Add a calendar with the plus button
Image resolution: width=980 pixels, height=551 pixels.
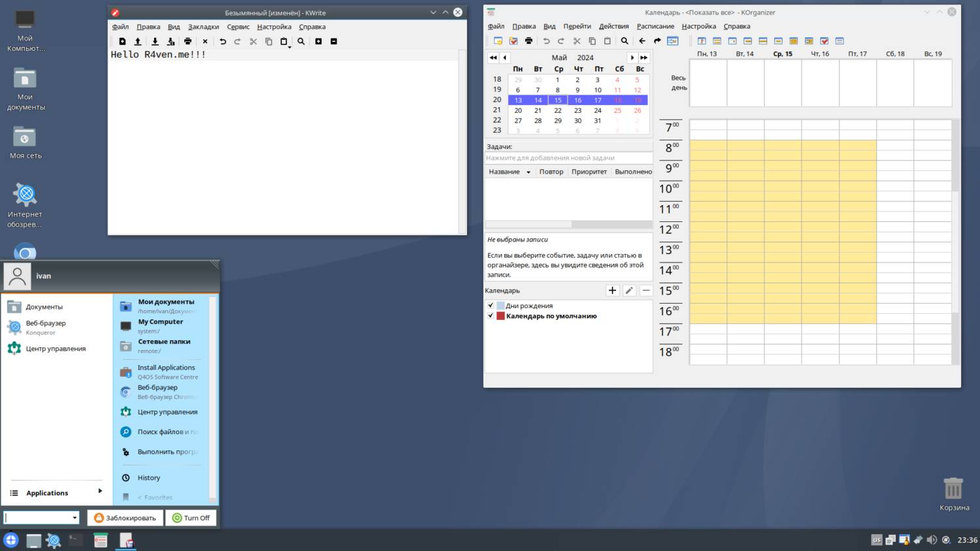point(612,291)
